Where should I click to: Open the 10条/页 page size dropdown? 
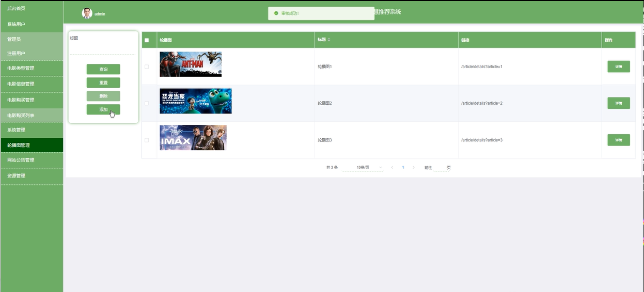coord(363,168)
